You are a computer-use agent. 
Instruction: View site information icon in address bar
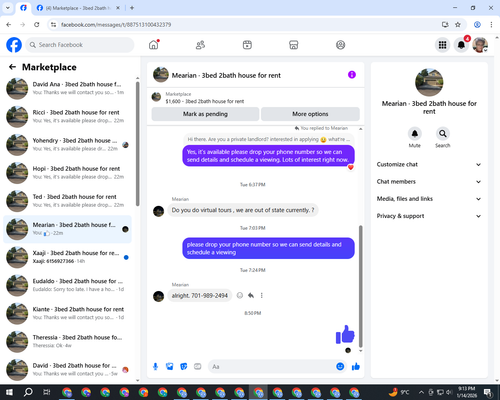[53, 24]
